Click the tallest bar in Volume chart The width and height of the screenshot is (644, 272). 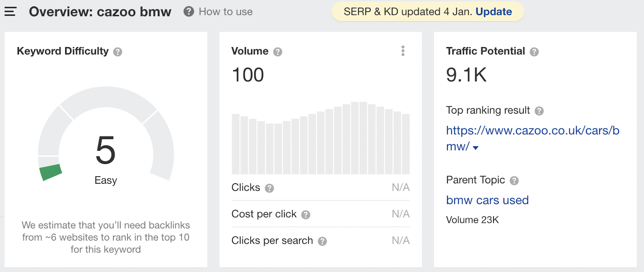tap(355, 138)
